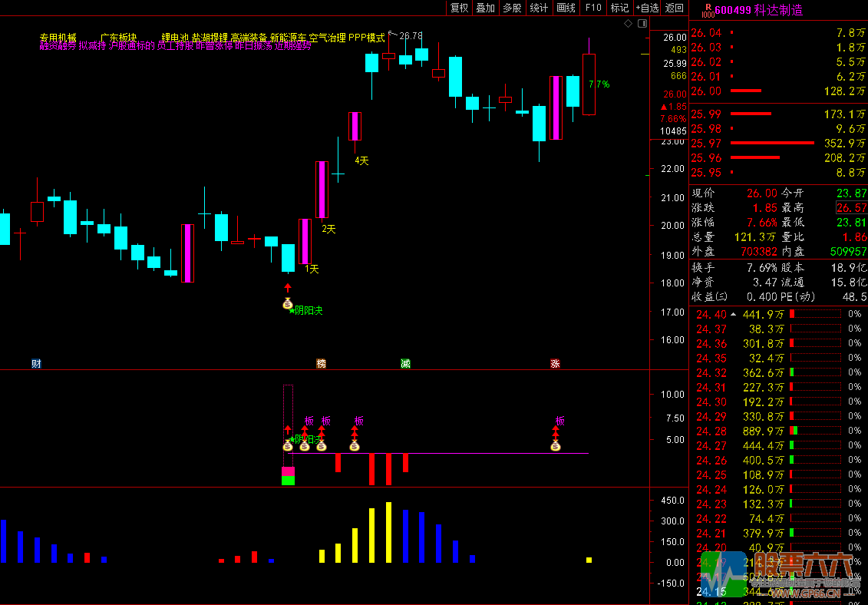Add stock via +自选 button
Image resolution: width=868 pixels, height=605 pixels.
(x=647, y=8)
